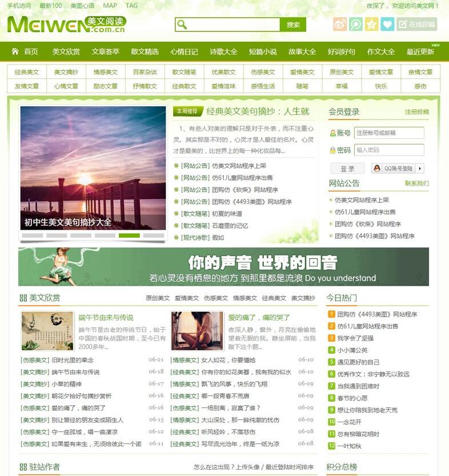449x476 pixels.
Task: Open hot item 小小蒲公英
Action: (x=352, y=350)
